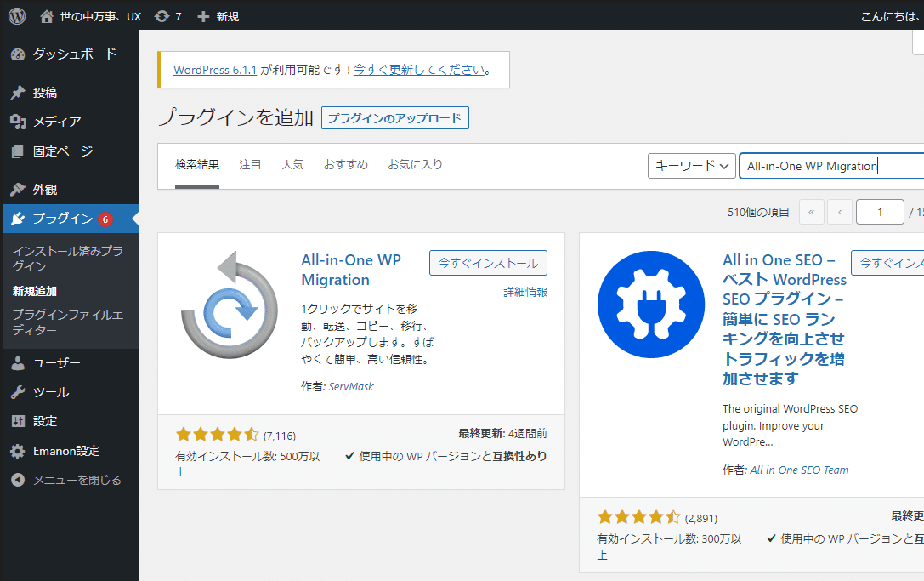Click the ツール wrench icon
The width and height of the screenshot is (924, 581).
pyautogui.click(x=18, y=392)
